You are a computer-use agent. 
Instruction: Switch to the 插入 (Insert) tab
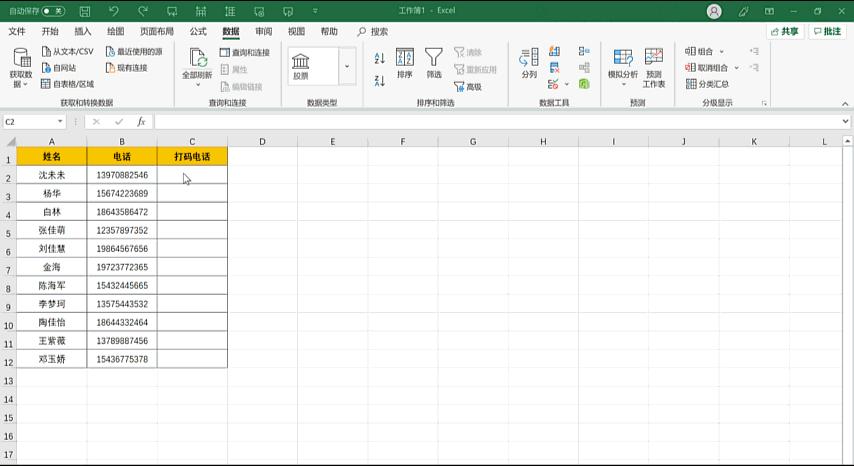coord(83,32)
